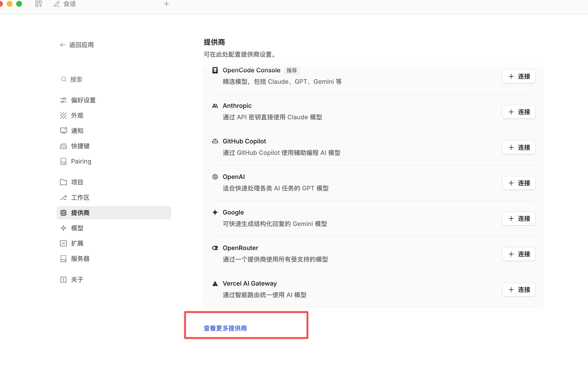Click the chip icon beside 提供商
The height and width of the screenshot is (366, 588).
(x=63, y=213)
